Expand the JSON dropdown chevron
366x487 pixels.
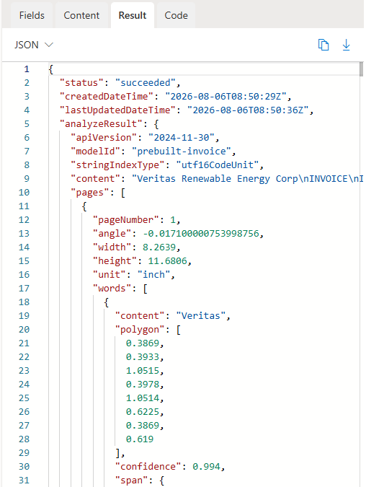click(49, 45)
